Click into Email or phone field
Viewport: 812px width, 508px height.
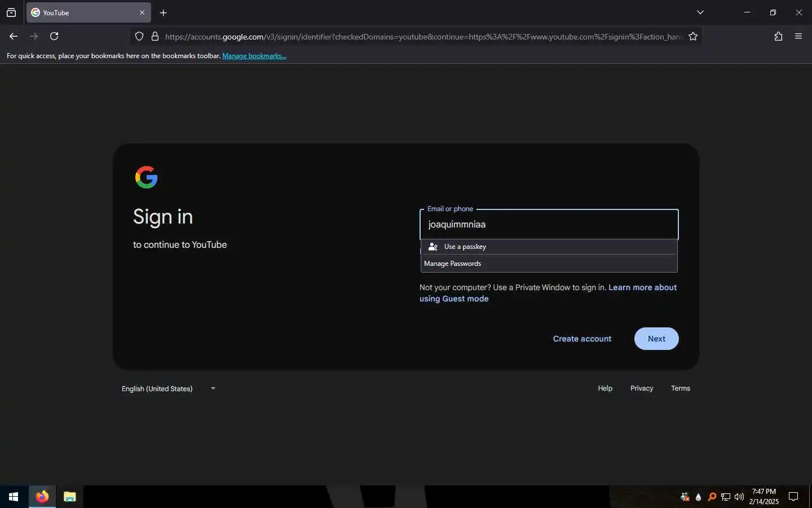pos(549,225)
